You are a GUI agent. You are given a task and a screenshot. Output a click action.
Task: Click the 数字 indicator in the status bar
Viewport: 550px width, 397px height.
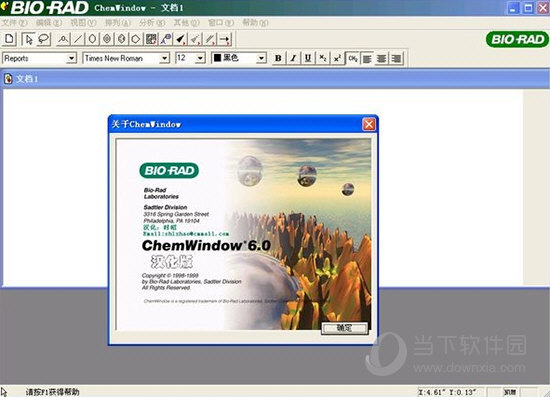pyautogui.click(x=510, y=392)
